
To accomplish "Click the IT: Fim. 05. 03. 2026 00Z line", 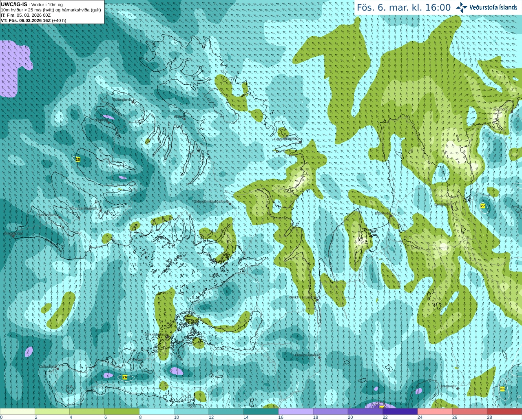I will (x=26, y=15).
